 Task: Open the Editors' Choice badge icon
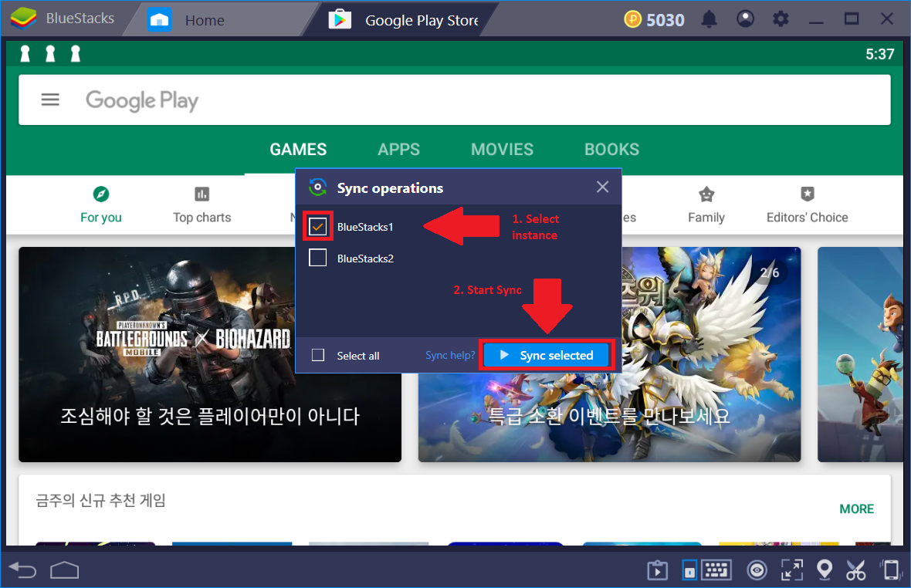click(807, 194)
